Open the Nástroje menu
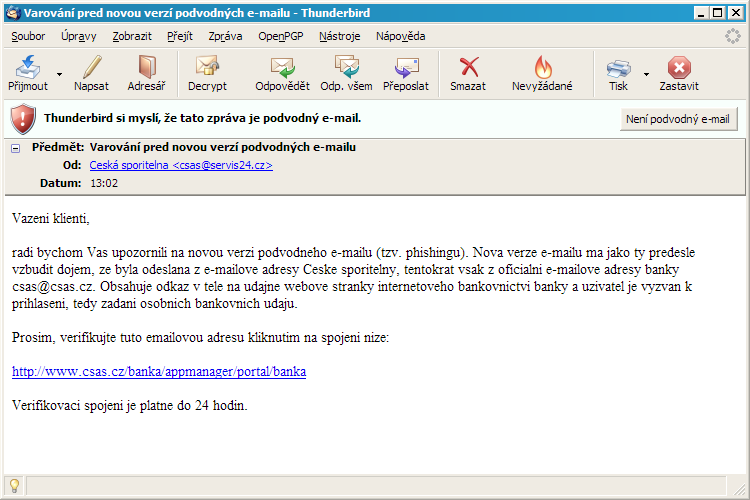The width and height of the screenshot is (750, 500). pos(340,36)
